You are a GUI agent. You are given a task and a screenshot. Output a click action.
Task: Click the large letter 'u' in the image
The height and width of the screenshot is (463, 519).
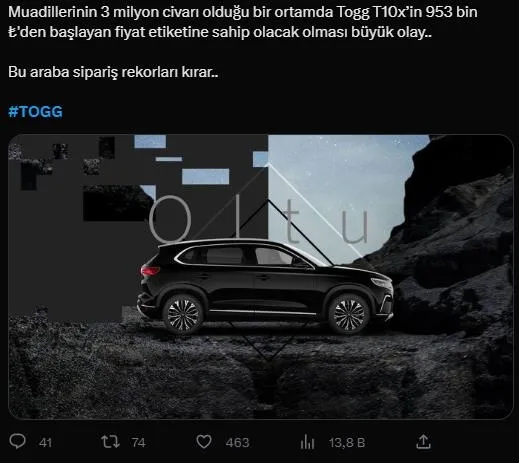click(x=355, y=226)
